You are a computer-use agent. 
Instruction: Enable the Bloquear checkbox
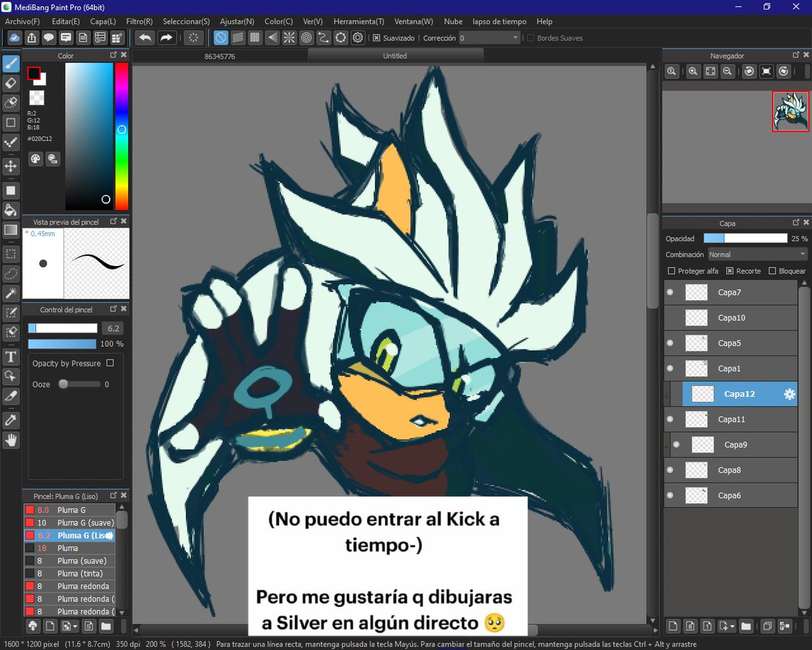click(773, 271)
